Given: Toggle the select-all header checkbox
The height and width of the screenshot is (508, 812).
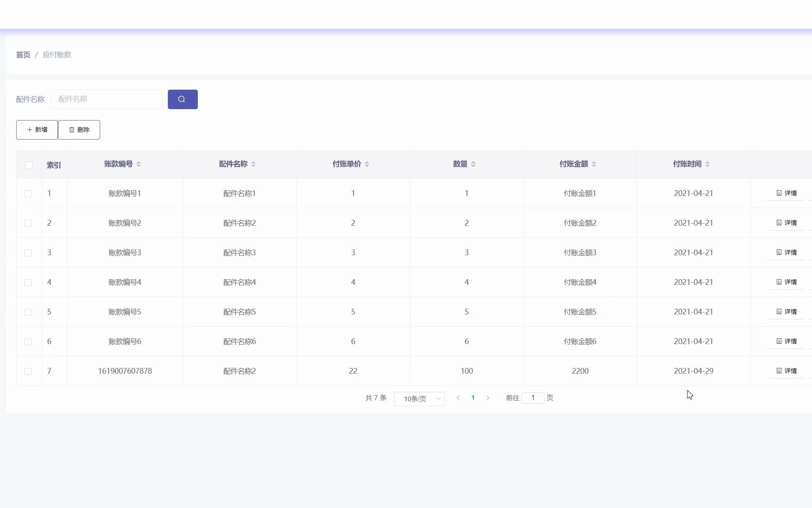Looking at the screenshot, I should point(29,165).
